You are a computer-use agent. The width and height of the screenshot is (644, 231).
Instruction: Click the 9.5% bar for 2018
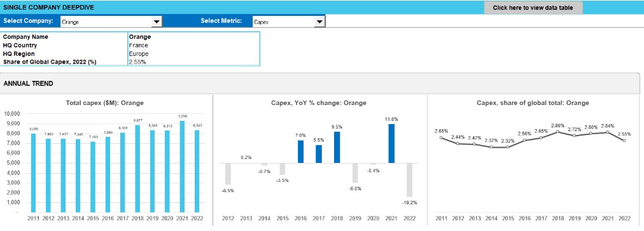[337, 147]
